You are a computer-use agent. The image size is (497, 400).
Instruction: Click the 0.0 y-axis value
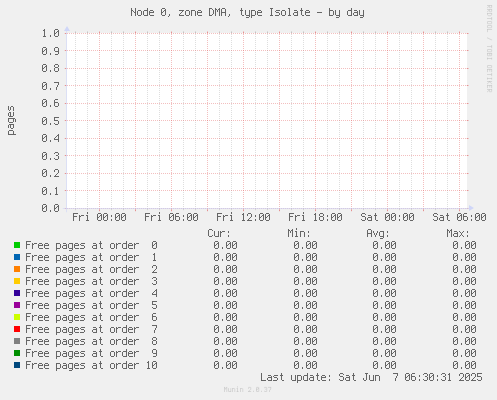coord(51,208)
